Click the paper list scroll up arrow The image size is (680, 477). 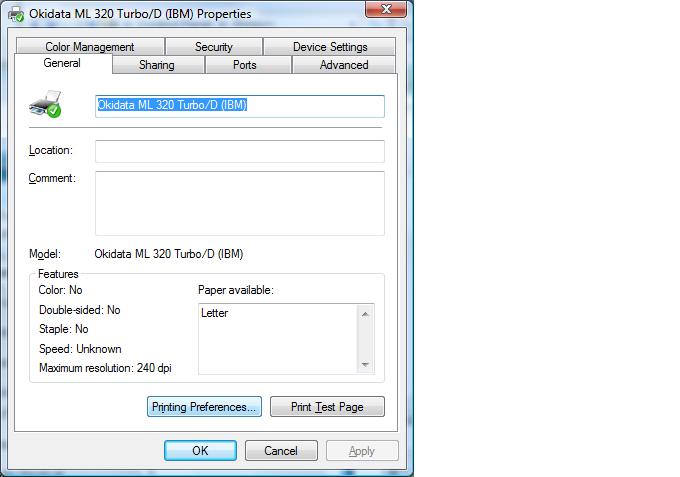[366, 314]
